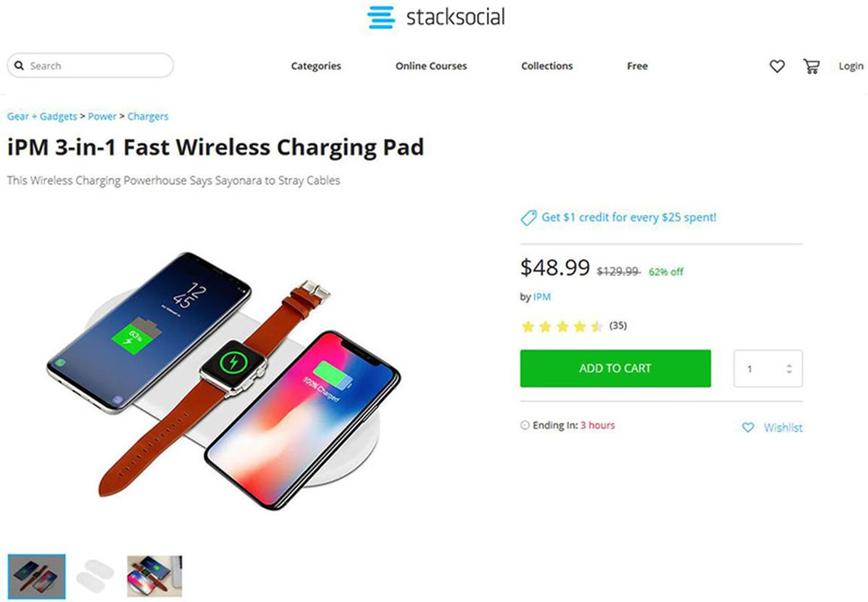
Task: Open wishlist via header heart icon
Action: click(x=777, y=66)
